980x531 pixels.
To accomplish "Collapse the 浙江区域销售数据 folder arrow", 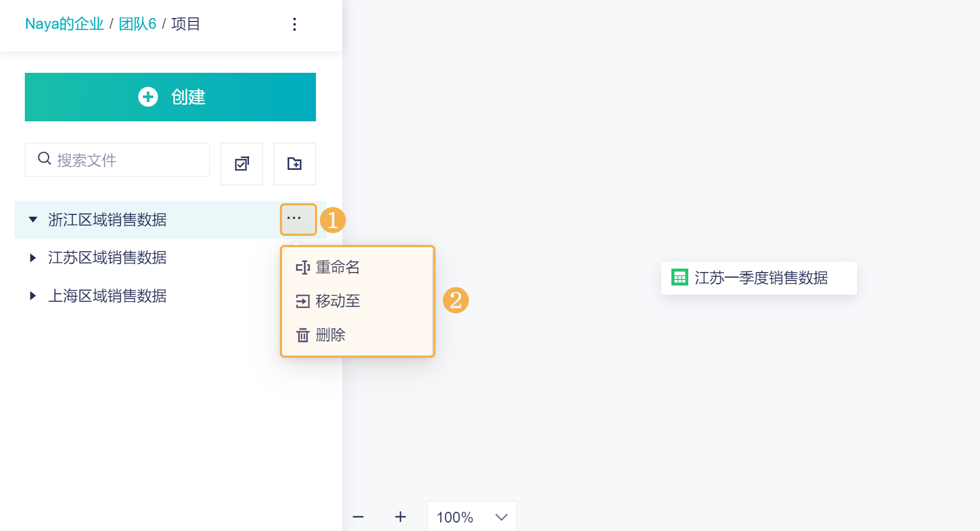I will tap(33, 220).
